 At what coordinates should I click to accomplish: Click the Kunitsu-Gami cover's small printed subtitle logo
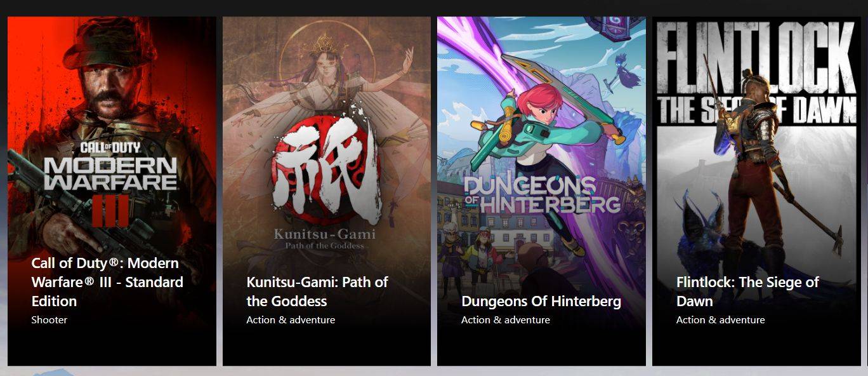[x=324, y=239]
